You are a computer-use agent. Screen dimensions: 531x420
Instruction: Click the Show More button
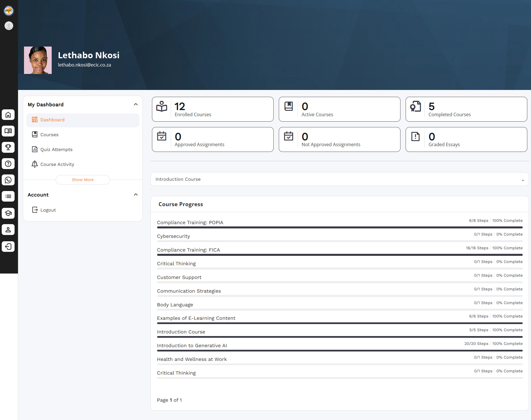click(x=83, y=180)
